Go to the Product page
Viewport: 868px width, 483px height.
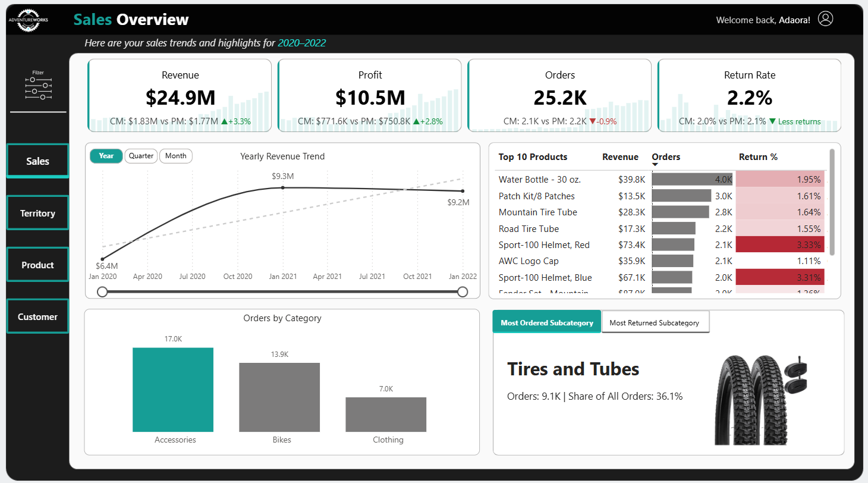[38, 265]
